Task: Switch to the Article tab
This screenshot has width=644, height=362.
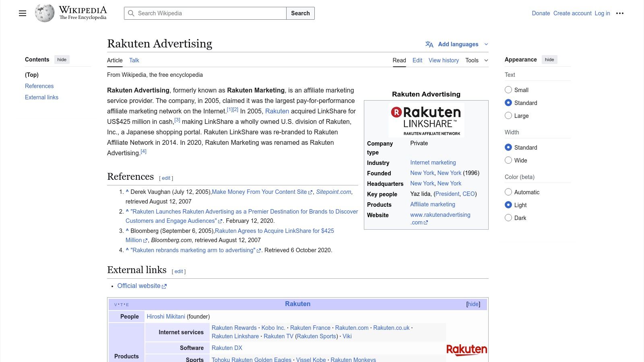Action: [115, 60]
